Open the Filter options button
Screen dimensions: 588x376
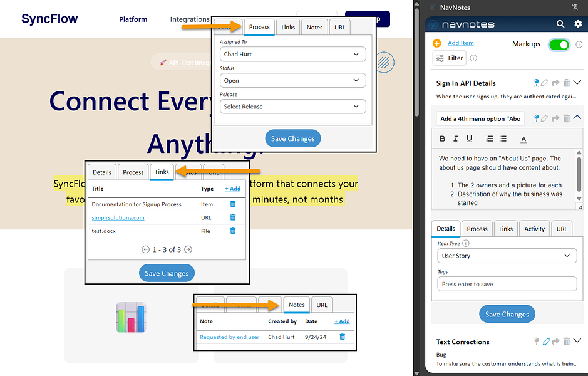click(x=449, y=58)
